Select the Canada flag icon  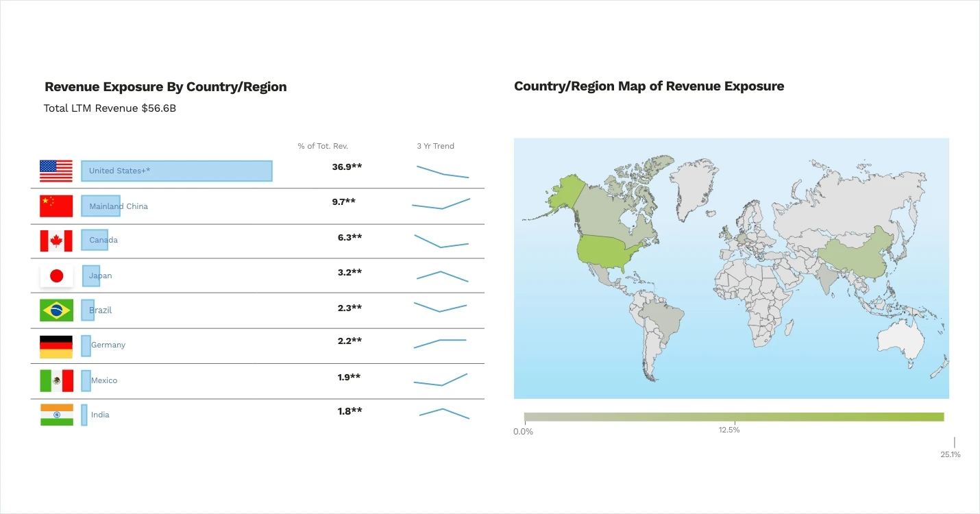coord(56,241)
